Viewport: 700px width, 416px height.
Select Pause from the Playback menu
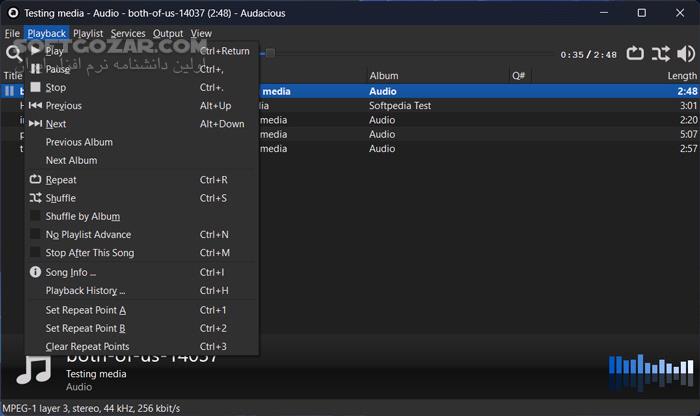point(58,69)
